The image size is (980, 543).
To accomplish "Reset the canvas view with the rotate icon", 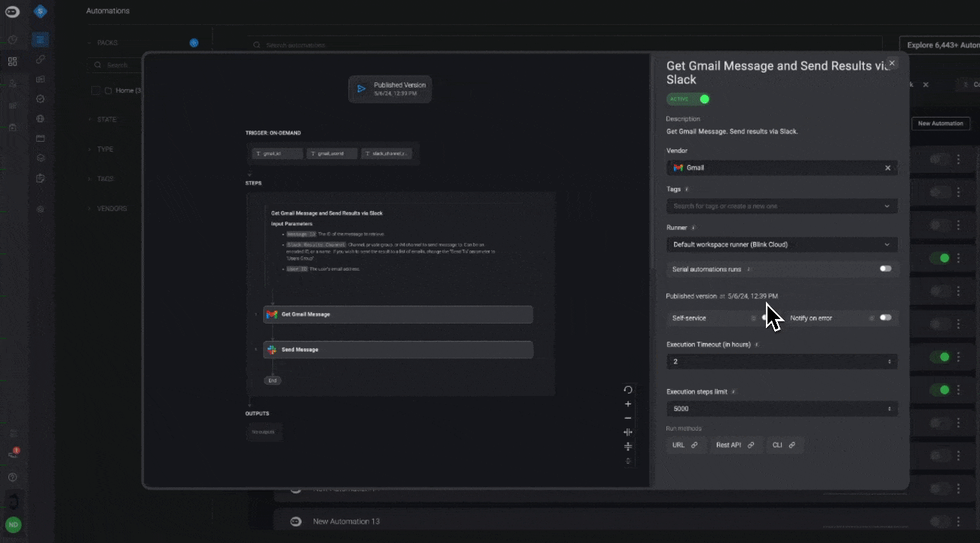I will click(x=628, y=389).
